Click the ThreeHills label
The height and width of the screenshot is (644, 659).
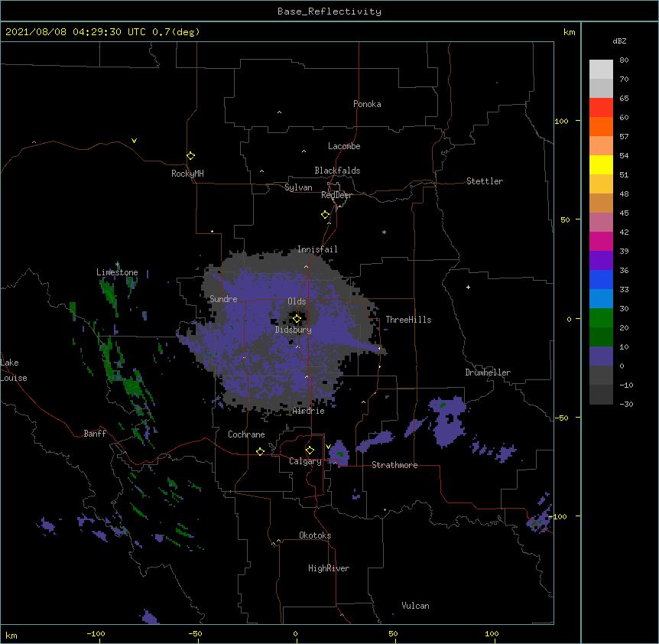click(408, 320)
